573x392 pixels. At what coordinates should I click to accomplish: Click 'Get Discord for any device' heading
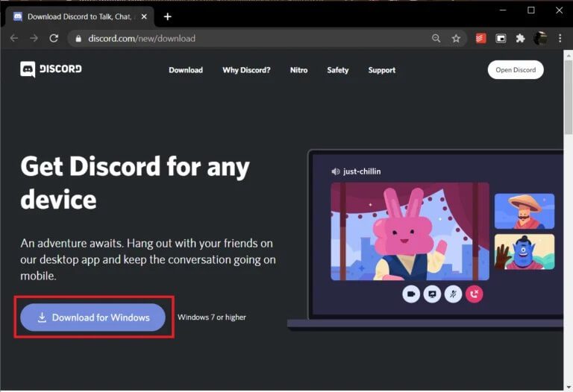pos(135,183)
